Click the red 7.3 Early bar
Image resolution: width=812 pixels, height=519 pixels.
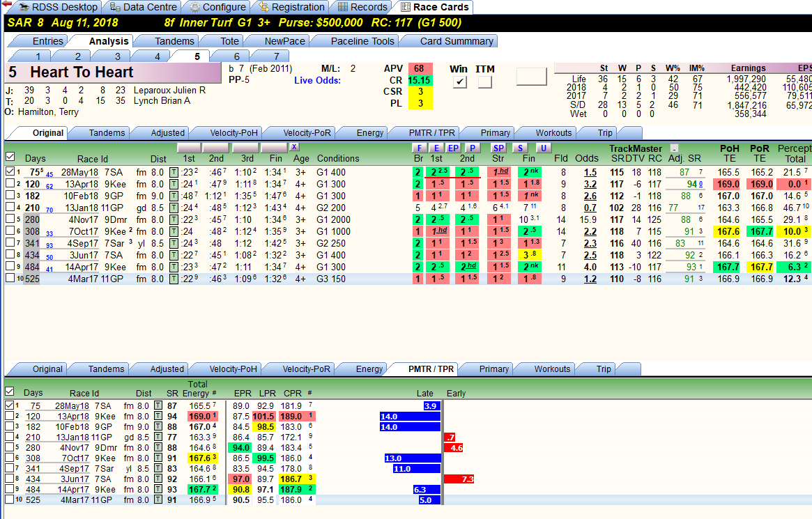coord(459,479)
